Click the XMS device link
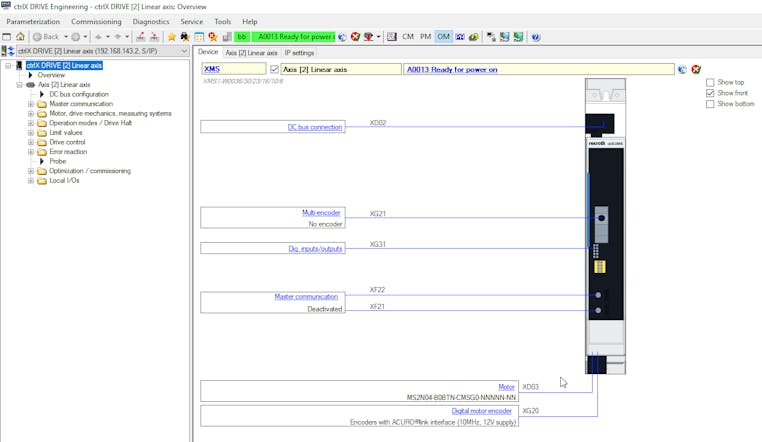This screenshot has width=762, height=442. [212, 69]
